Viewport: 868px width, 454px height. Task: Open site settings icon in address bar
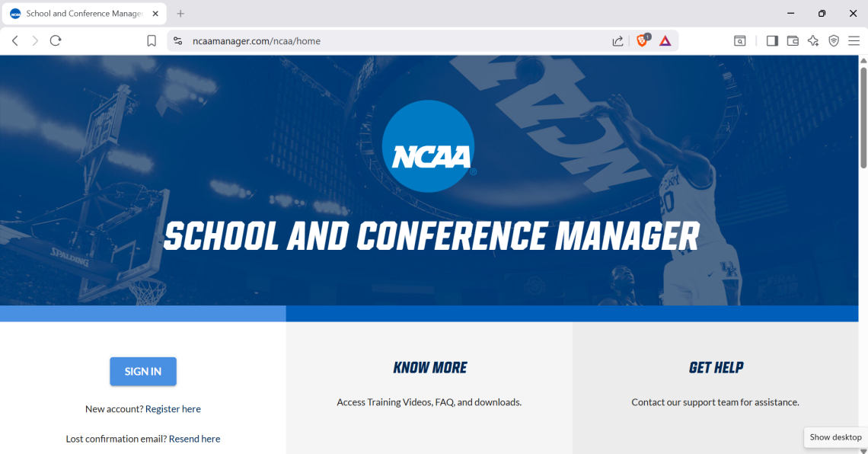(178, 41)
